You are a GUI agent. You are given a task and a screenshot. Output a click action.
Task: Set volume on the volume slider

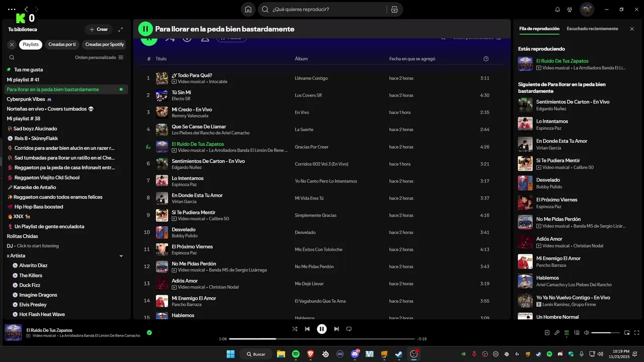click(x=605, y=332)
